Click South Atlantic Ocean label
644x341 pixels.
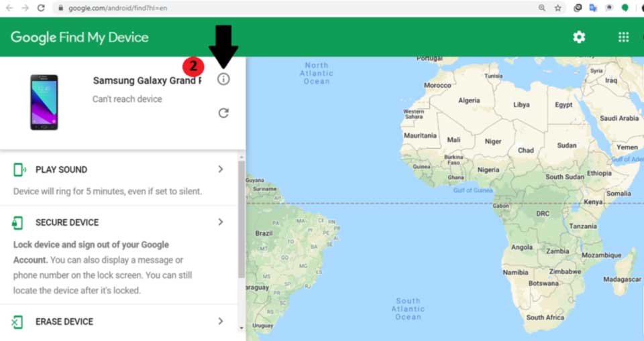tap(408, 309)
